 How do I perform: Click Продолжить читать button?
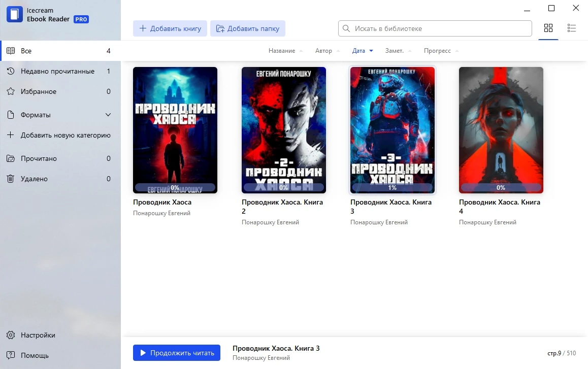point(177,353)
